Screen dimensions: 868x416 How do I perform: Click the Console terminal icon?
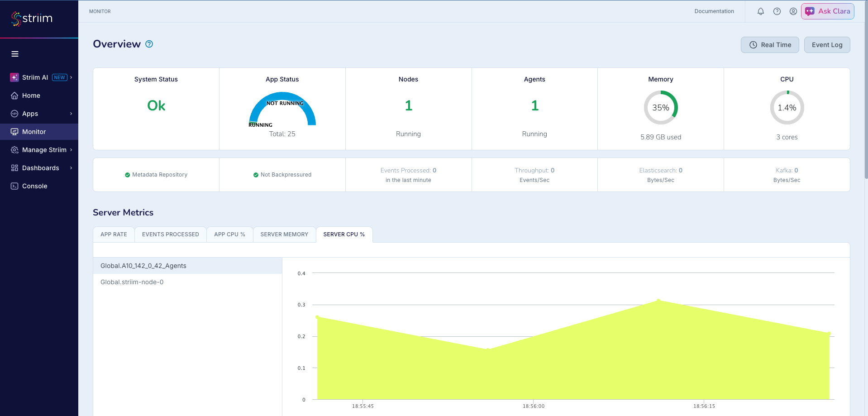pyautogui.click(x=14, y=186)
